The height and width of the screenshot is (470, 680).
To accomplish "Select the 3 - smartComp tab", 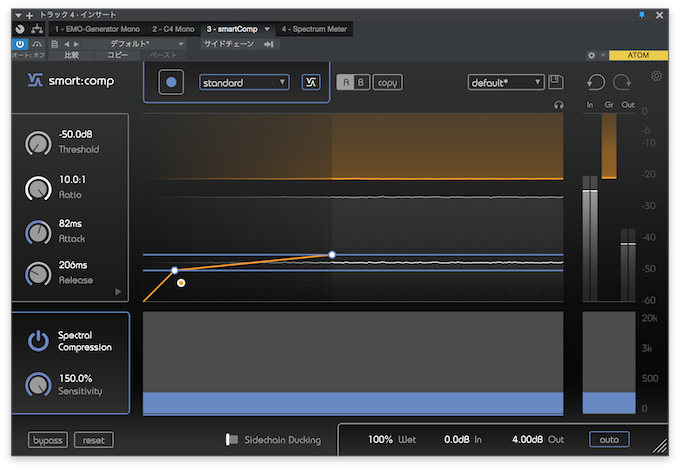I will point(232,29).
